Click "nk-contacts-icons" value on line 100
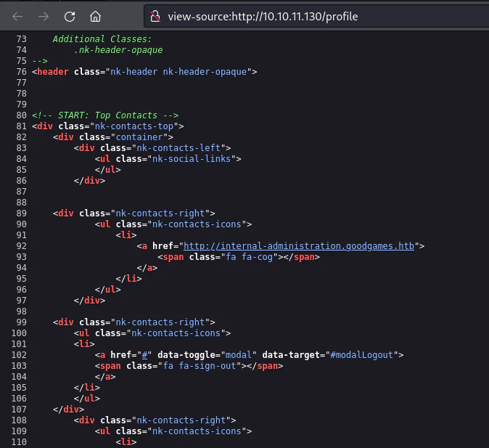 pyautogui.click(x=176, y=333)
